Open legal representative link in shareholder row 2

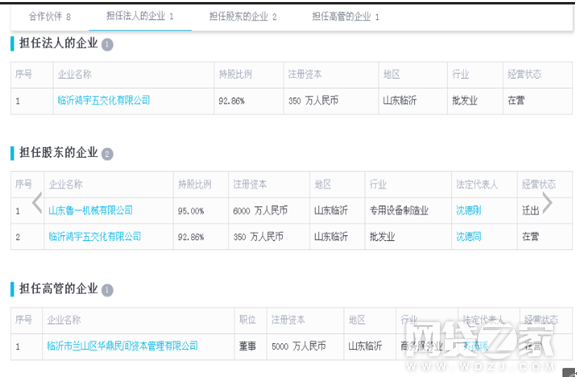tap(468, 236)
